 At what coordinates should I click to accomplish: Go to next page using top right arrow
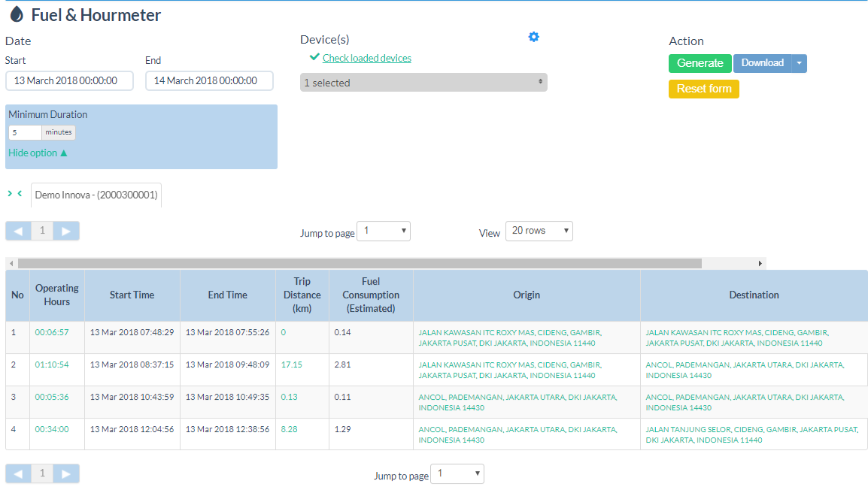(x=66, y=231)
